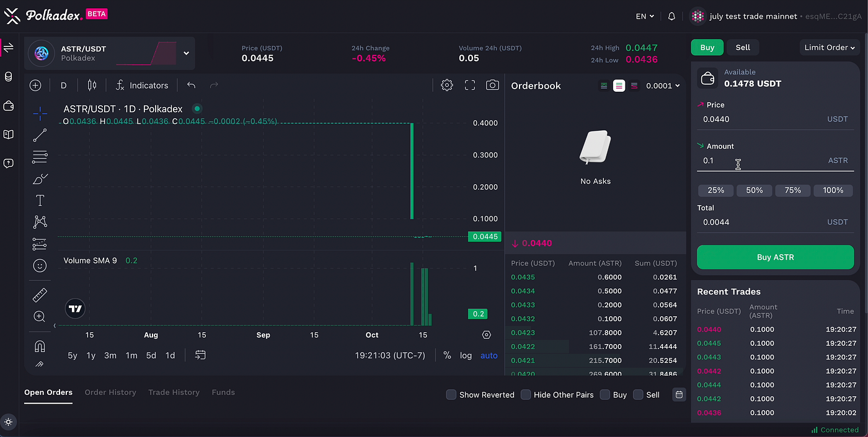This screenshot has width=868, height=437.
Task: Select the text annotation tool
Action: 40,201
